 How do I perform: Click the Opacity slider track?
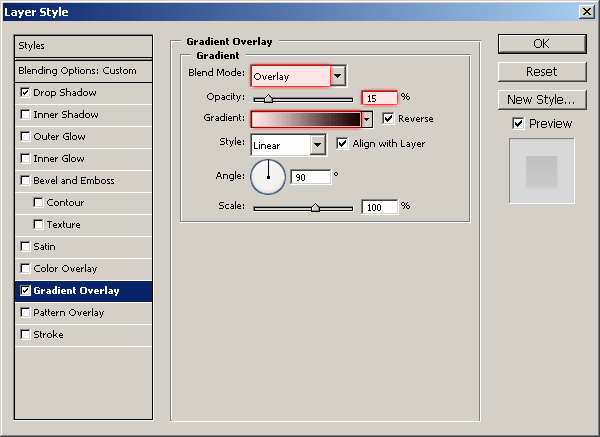303,99
